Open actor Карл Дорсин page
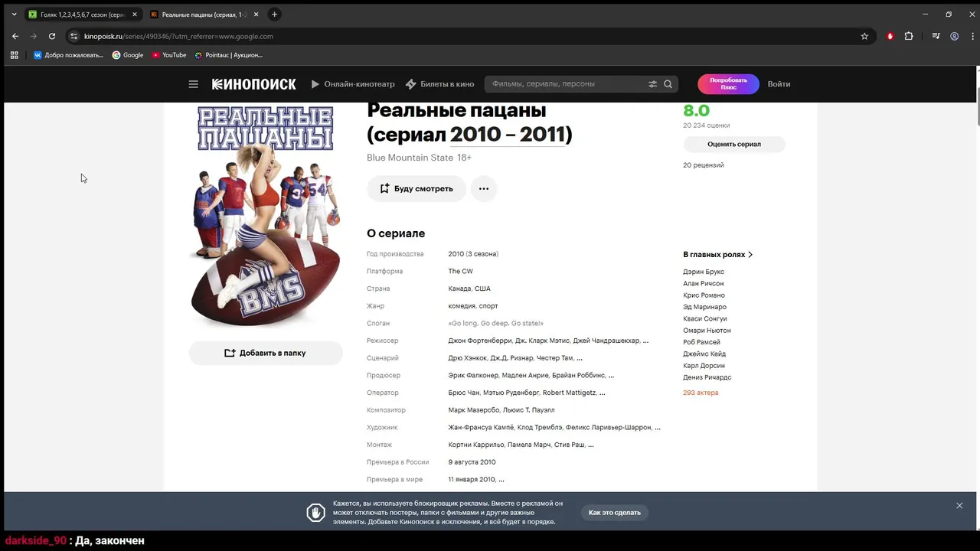The height and width of the screenshot is (551, 980). coord(704,366)
